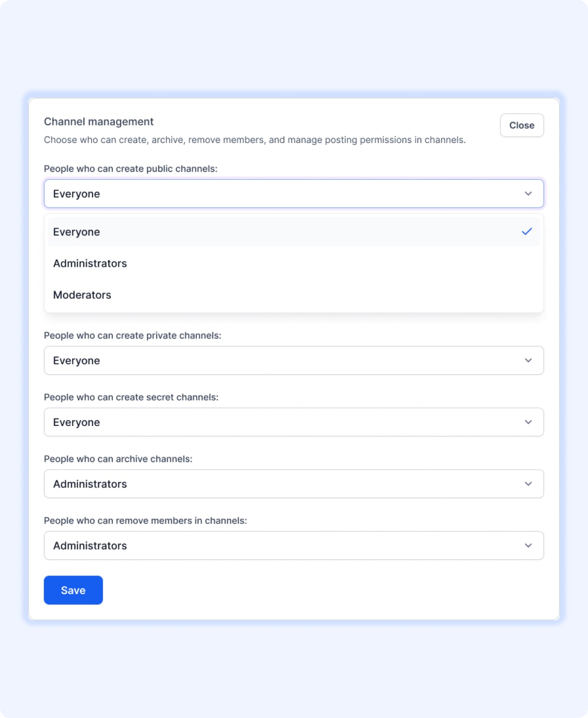Viewport: 588px width, 718px height.
Task: Click the Save button
Action: click(73, 590)
